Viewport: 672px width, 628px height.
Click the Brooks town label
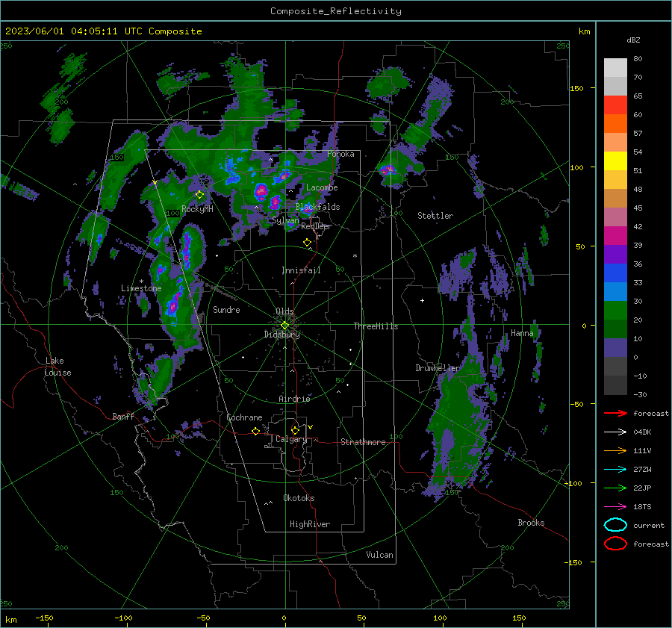coord(531,523)
